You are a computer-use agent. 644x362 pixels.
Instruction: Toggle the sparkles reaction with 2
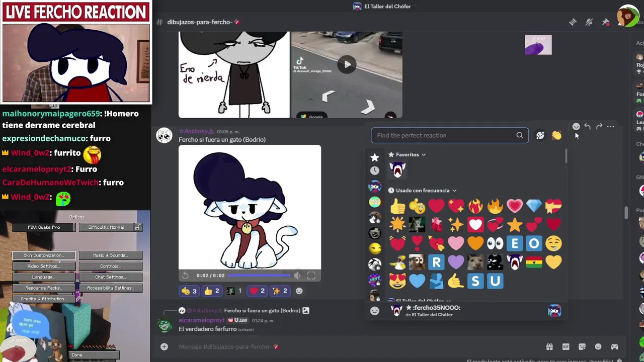coord(280,291)
